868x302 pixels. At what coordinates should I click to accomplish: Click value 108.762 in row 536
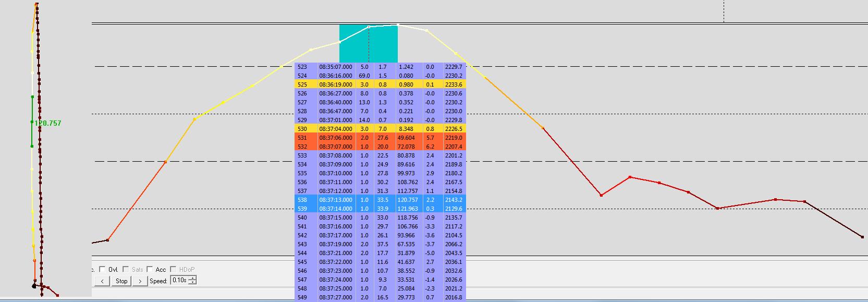[x=408, y=182]
